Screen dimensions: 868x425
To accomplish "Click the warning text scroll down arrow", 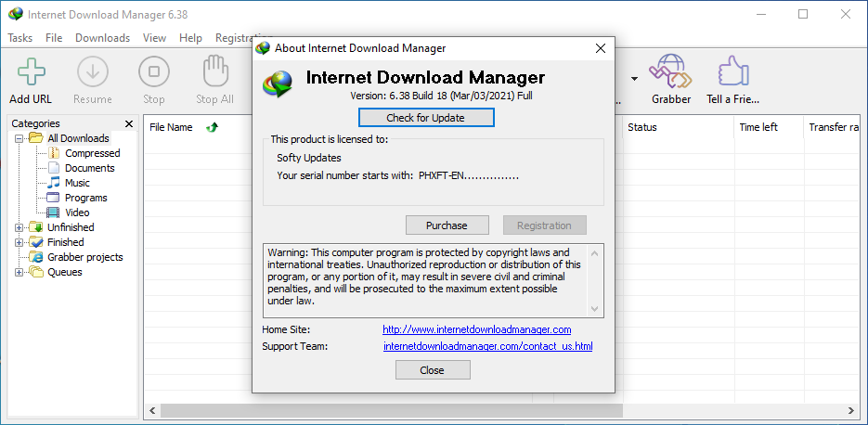I will click(594, 308).
